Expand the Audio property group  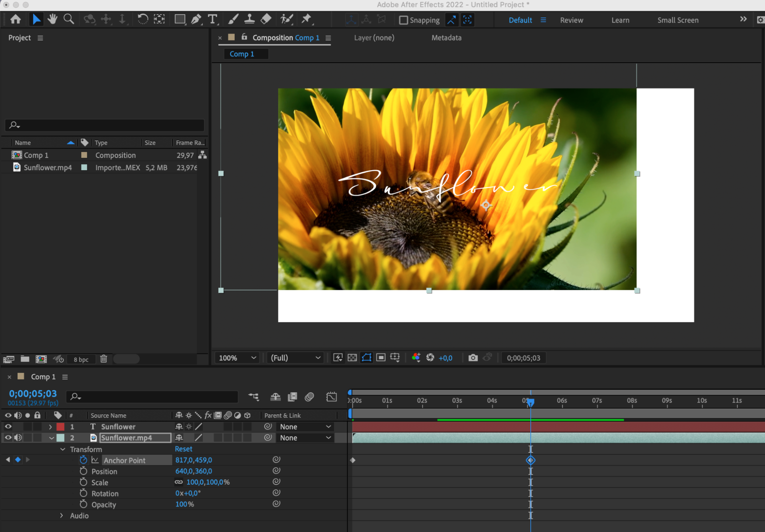tap(62, 516)
